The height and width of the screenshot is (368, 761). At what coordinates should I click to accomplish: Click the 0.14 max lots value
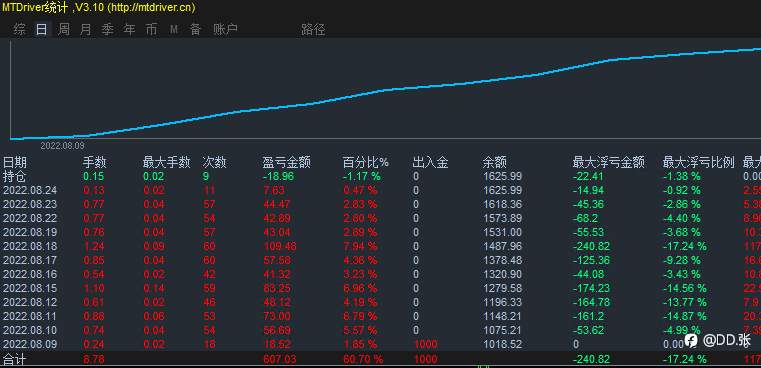point(154,288)
